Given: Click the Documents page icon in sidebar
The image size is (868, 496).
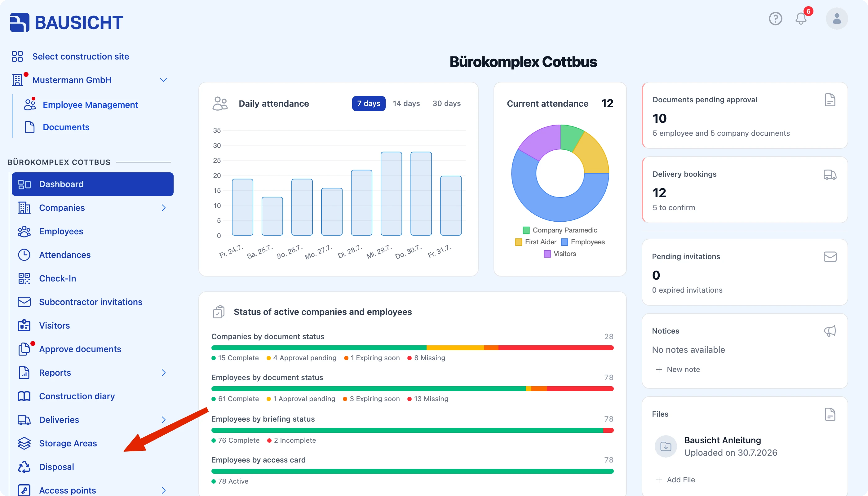Looking at the screenshot, I should click(x=30, y=127).
